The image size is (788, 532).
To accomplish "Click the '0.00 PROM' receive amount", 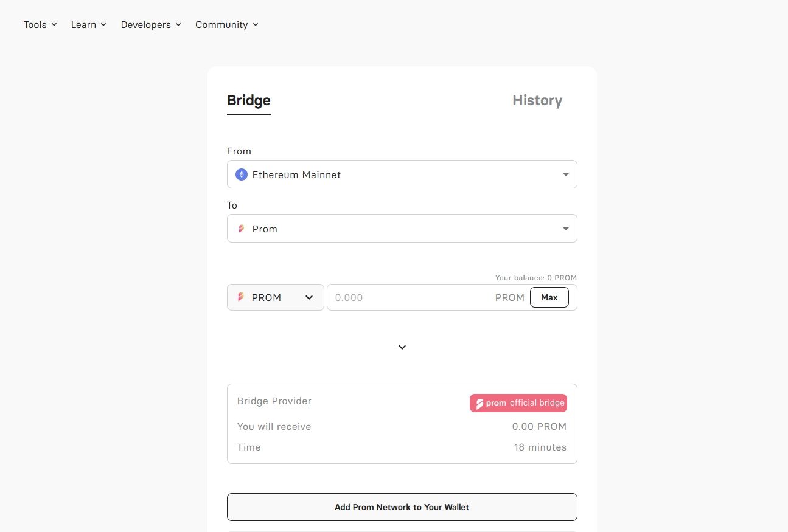I will tap(539, 427).
